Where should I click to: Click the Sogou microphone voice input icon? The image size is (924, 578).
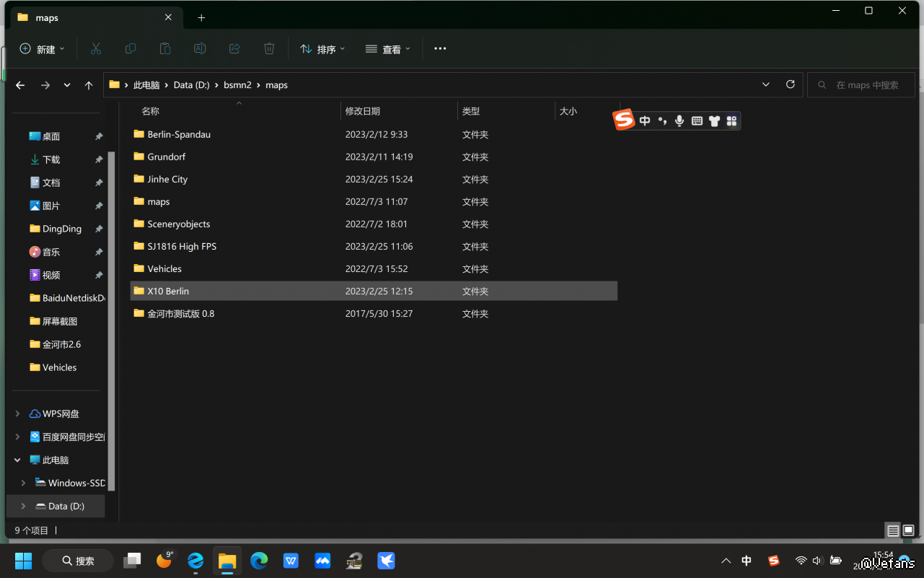[x=679, y=121]
